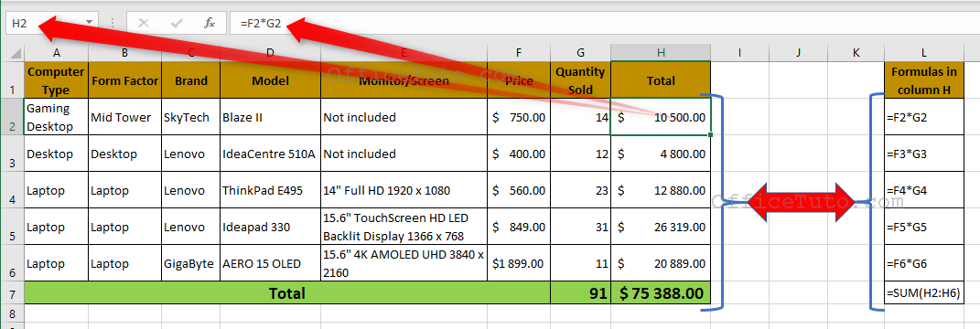Select the 'Ideapad 330' cell
This screenshot has width=980, height=329.
(x=271, y=227)
